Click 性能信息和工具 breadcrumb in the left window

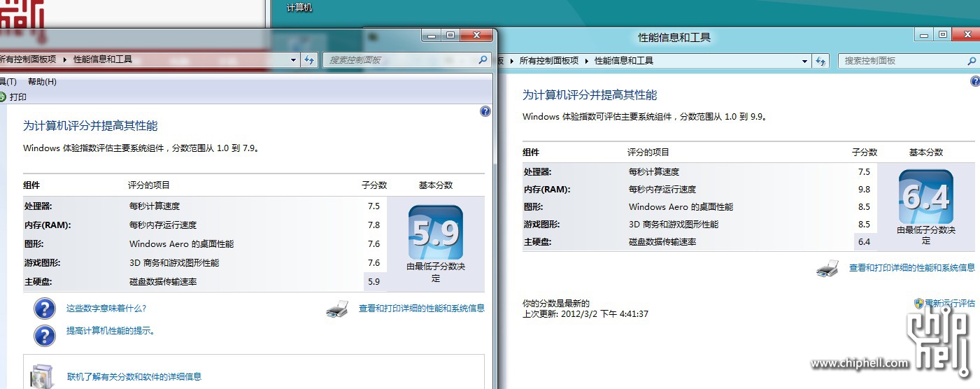click(103, 60)
